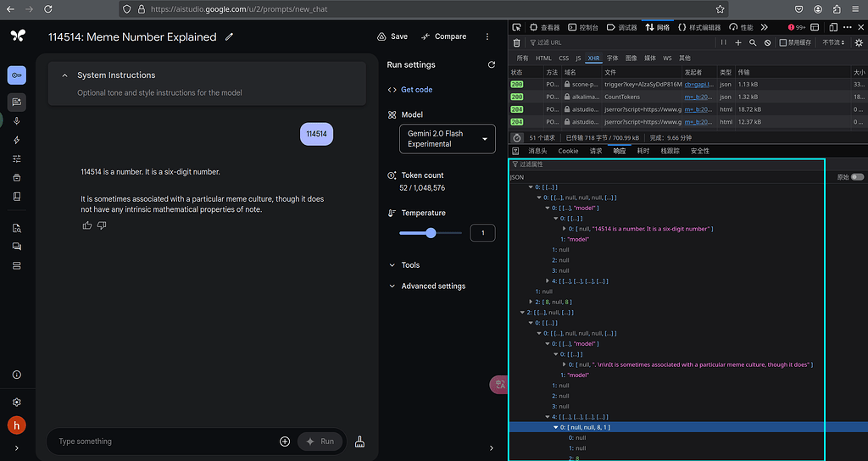Show more devtools tabs with double chevron
This screenshot has width=868, height=461.
click(765, 27)
